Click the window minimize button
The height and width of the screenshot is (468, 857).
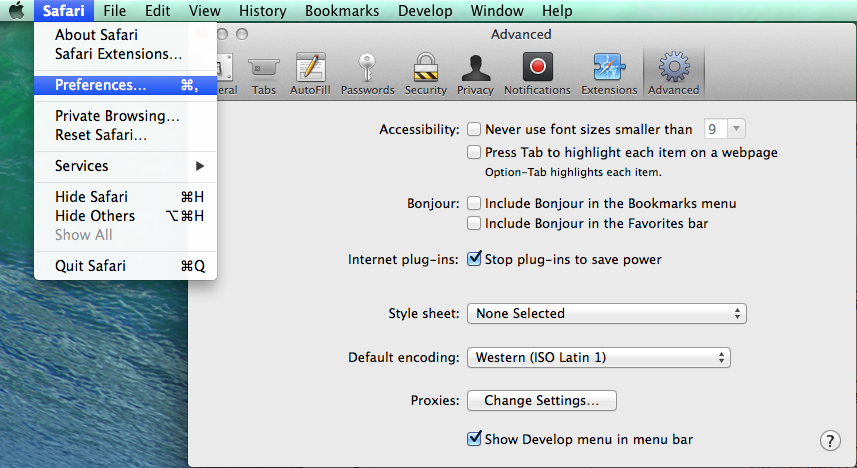pos(222,34)
